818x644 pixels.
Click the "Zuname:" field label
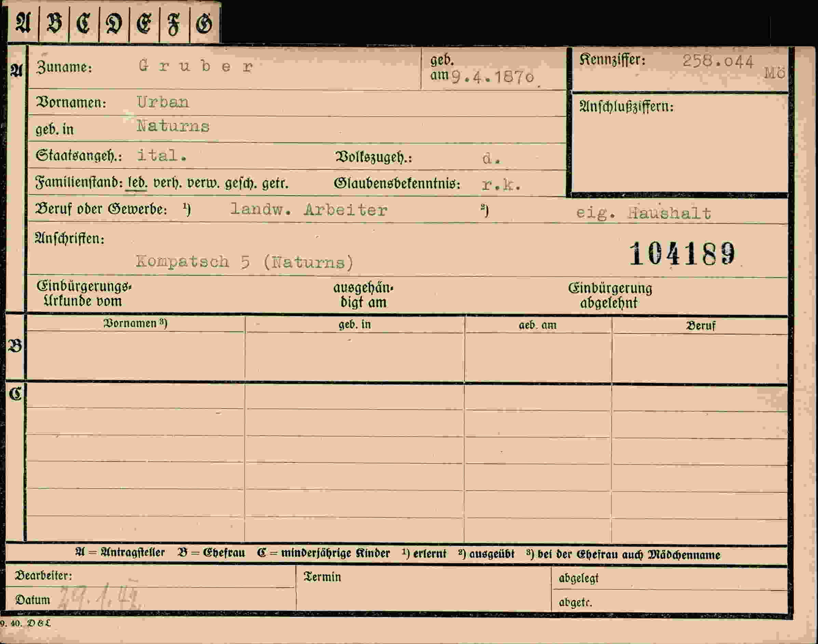[64, 67]
